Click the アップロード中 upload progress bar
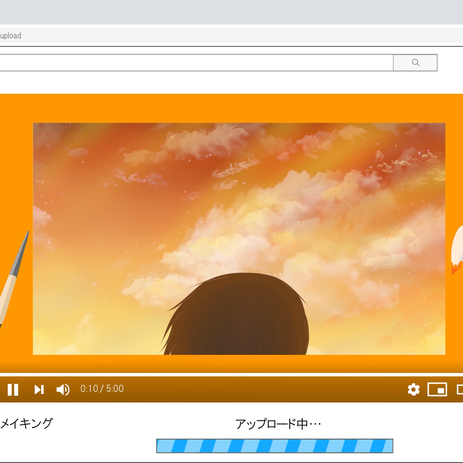 pos(275,446)
